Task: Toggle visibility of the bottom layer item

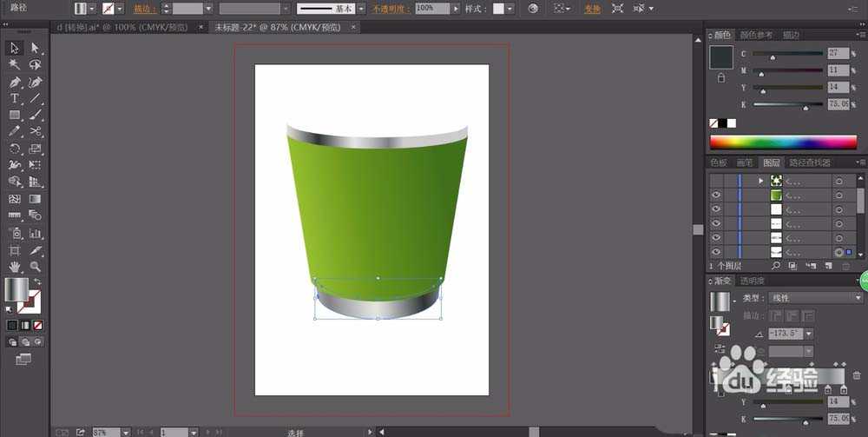Action: pos(717,252)
